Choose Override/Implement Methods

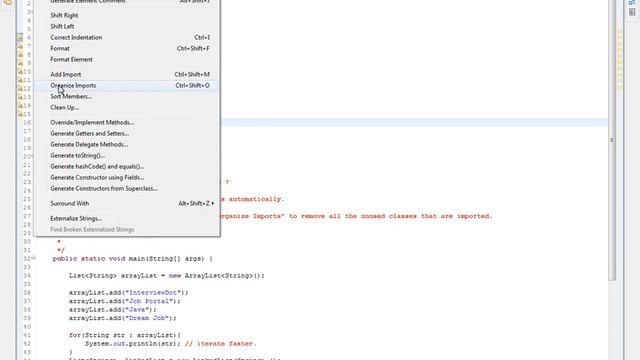point(127,122)
